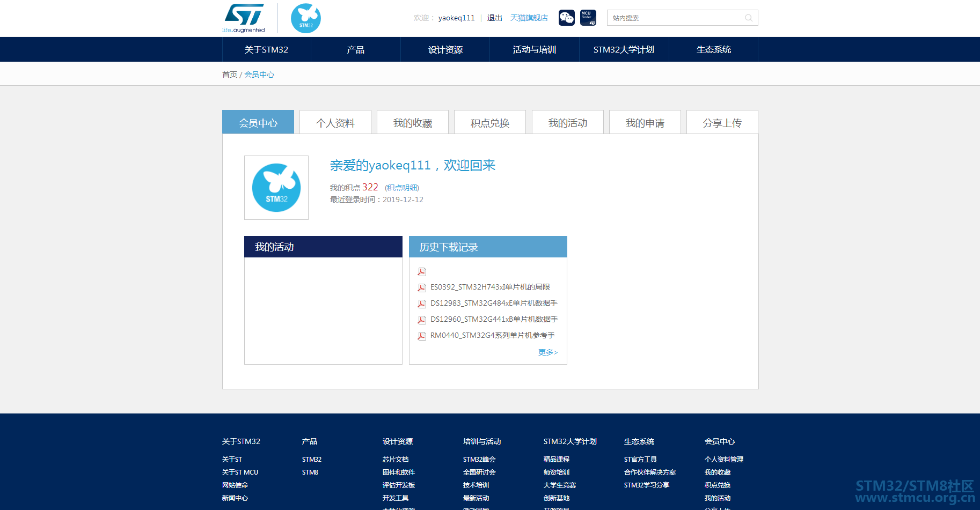Open the 开发工具 footer link
The width and height of the screenshot is (980, 510).
tap(396, 498)
